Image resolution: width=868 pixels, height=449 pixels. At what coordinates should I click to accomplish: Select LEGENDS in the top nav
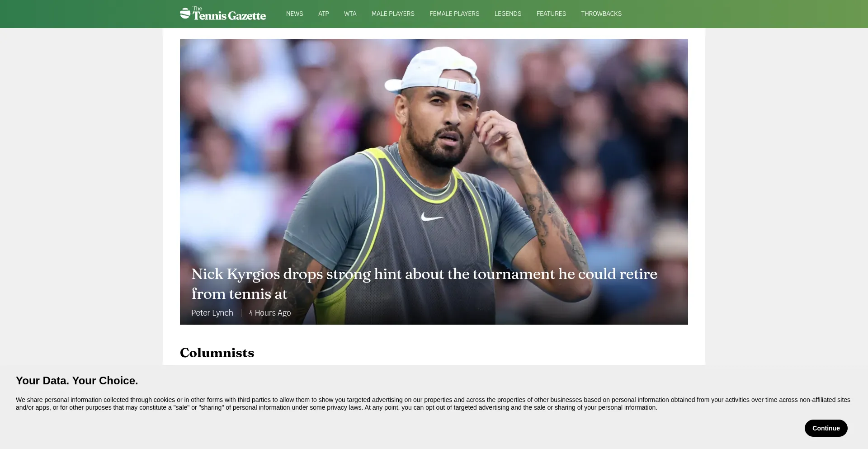[x=508, y=14]
